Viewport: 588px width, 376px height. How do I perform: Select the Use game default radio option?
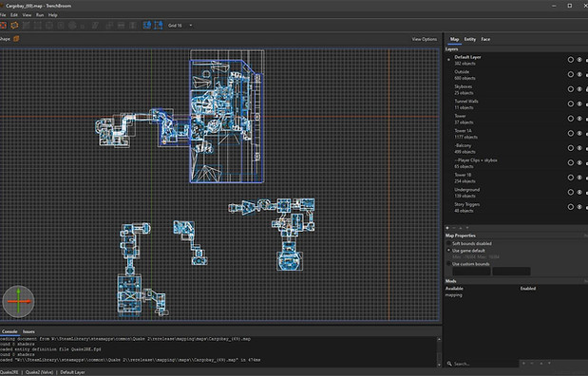(x=466, y=251)
